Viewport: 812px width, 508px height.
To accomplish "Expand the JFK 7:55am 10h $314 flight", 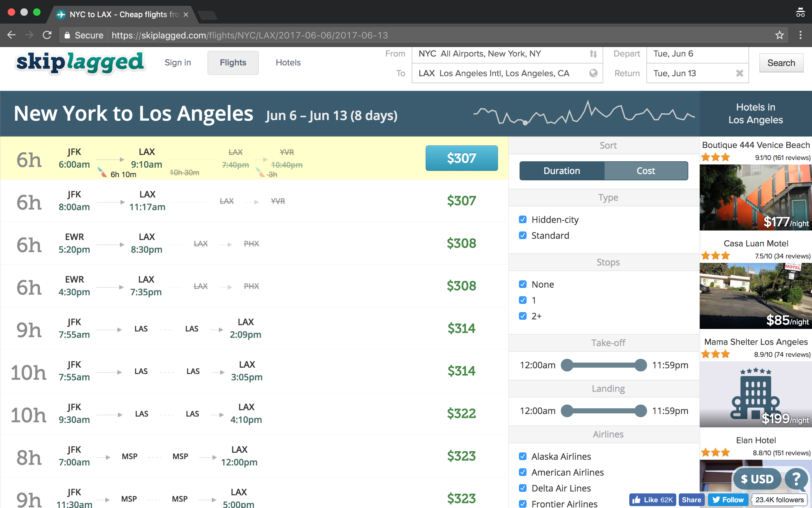I will (254, 371).
